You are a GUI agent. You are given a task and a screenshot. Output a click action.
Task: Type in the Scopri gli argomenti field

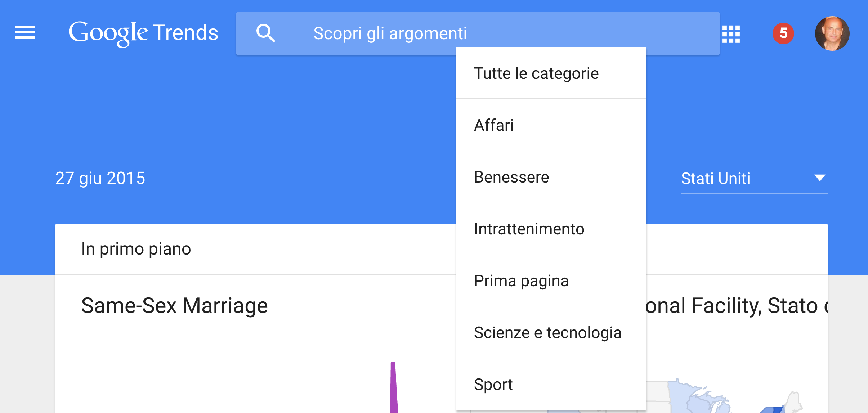coord(390,33)
